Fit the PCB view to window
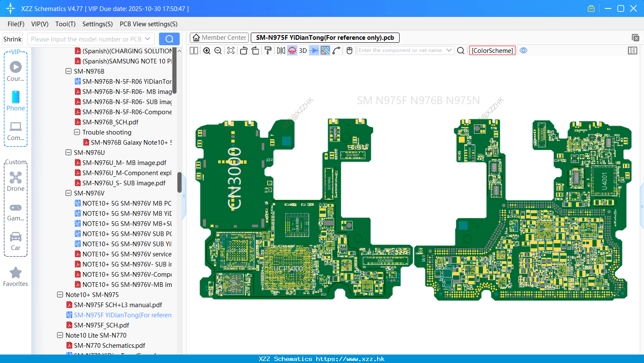 [231, 50]
